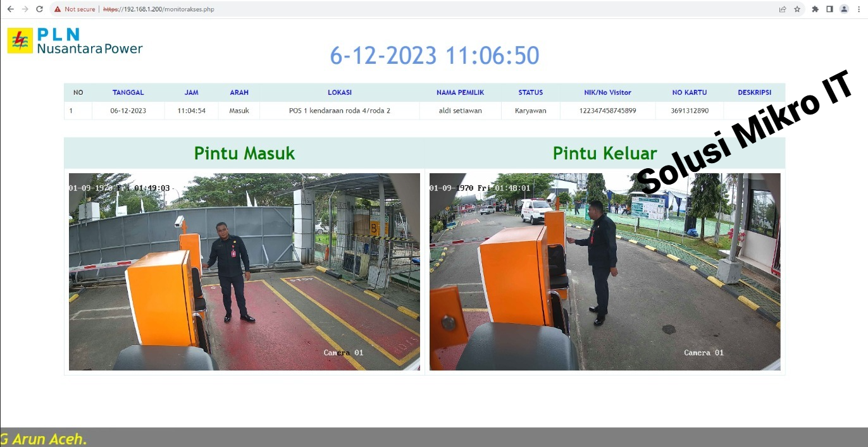The image size is (868, 447).
Task: Reload the monitorakses.php page
Action: pyautogui.click(x=39, y=9)
